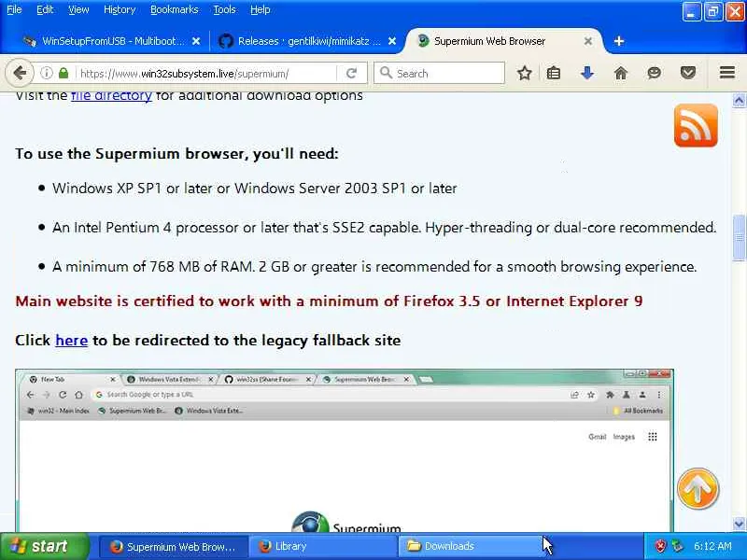The image size is (747, 560).
Task: Click the "minimum of 768 MB of RAM" line
Action: (x=374, y=267)
